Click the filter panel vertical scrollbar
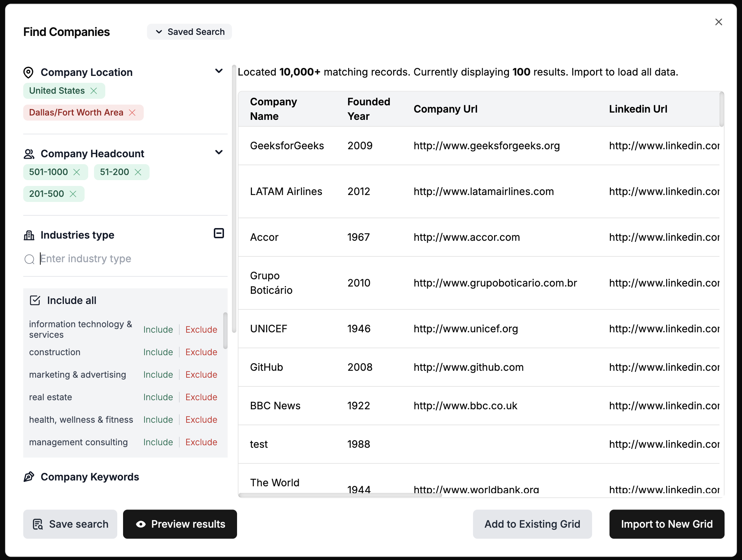The height and width of the screenshot is (560, 742). (234, 198)
